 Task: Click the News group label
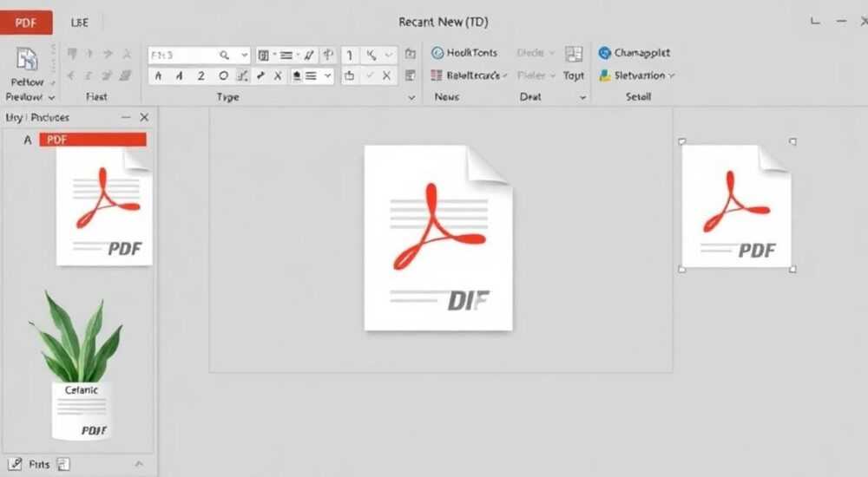click(447, 97)
